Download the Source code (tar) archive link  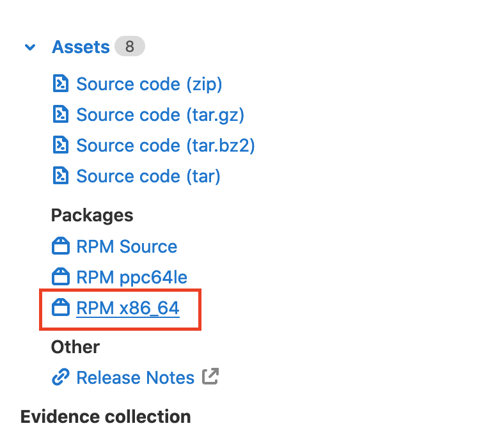pos(148,176)
